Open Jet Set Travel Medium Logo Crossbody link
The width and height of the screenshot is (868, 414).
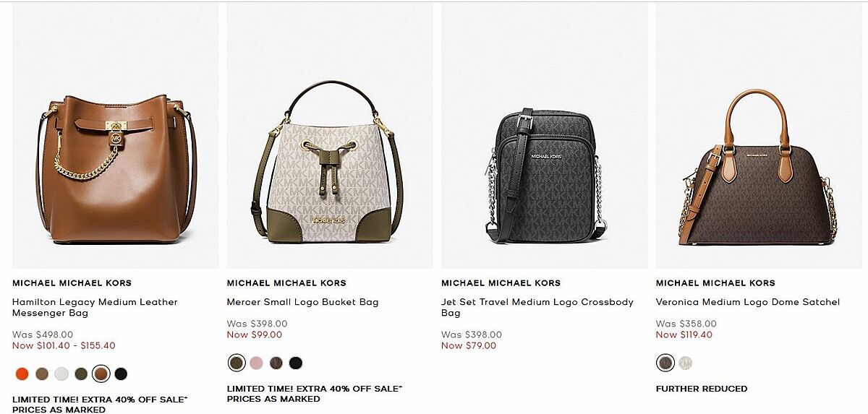537,308
